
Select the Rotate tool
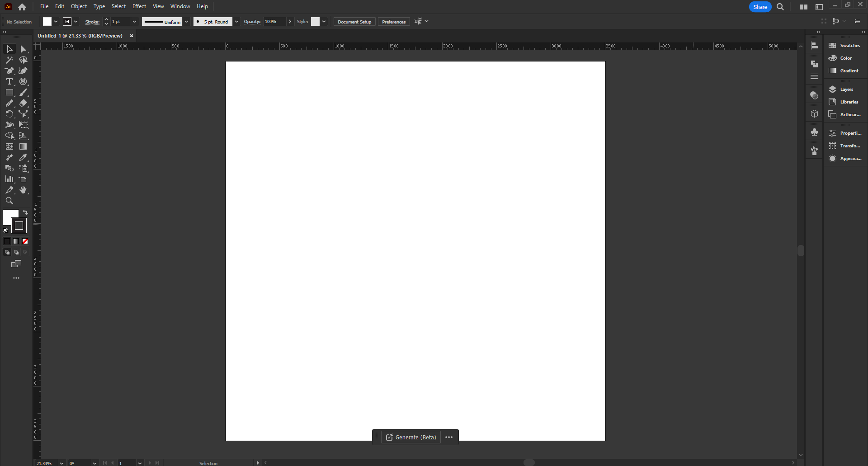(x=9, y=114)
